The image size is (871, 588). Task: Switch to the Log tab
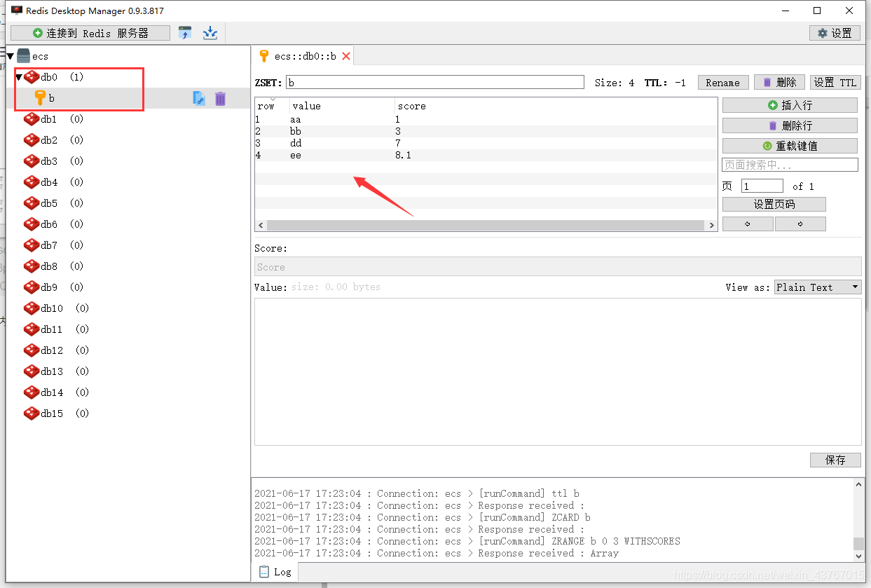point(275,572)
